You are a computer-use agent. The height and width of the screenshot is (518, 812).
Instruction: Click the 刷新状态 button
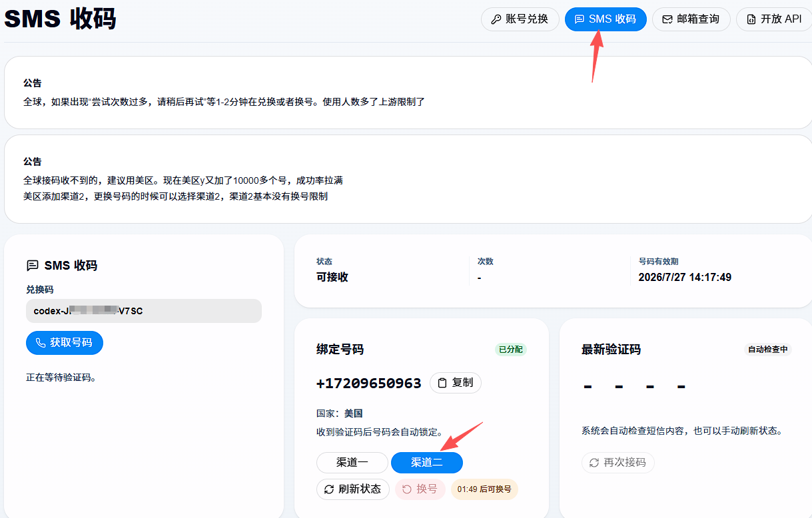tap(353, 489)
